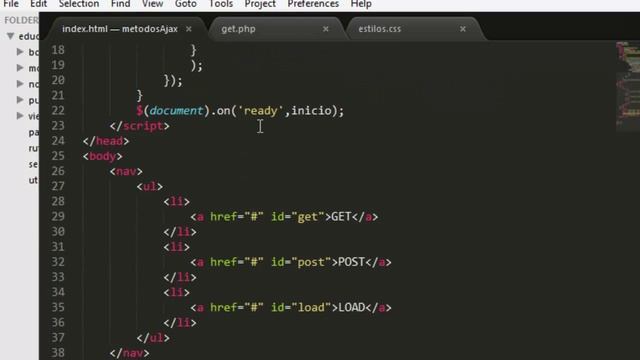This screenshot has height=360, width=640.
Task: Place cursor on 'document' keyword
Action: click(x=176, y=111)
